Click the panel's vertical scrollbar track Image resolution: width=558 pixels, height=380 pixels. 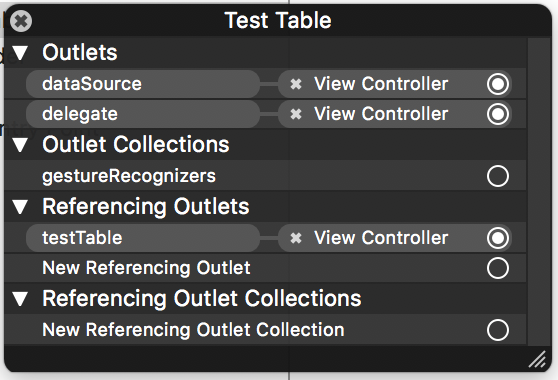coord(539,192)
